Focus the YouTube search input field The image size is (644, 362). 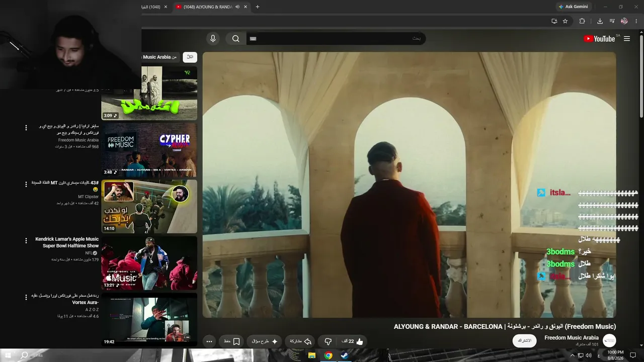(x=336, y=39)
